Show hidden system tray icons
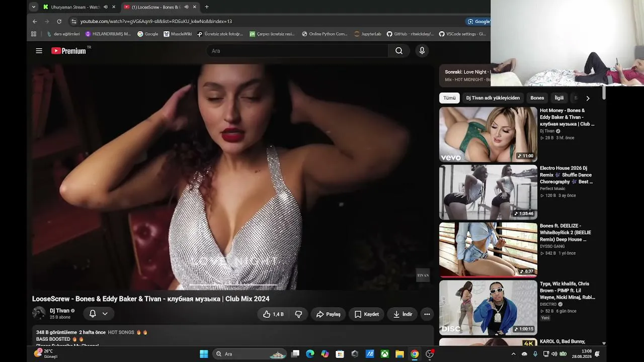This screenshot has width=644, height=362. [513, 354]
